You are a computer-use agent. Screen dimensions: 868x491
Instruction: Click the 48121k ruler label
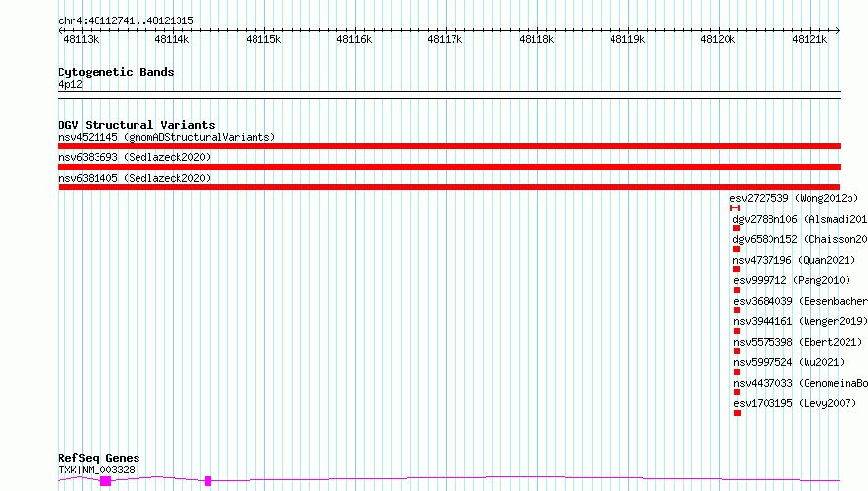809,39
